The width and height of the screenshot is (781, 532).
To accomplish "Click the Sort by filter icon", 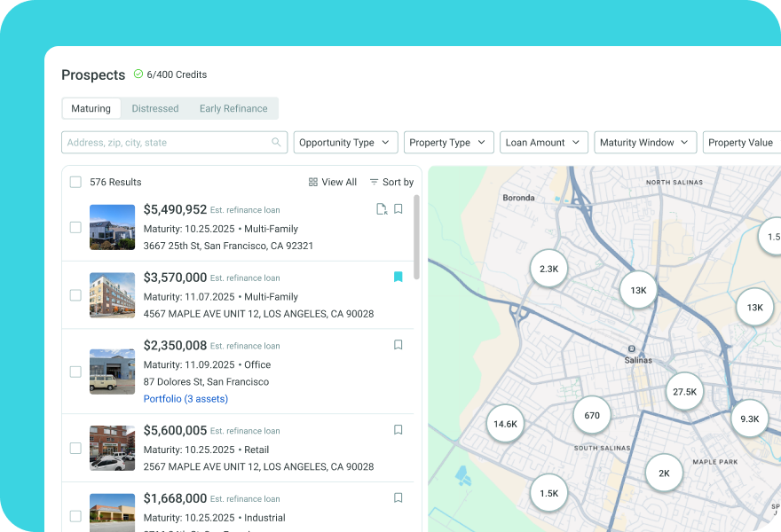I will (374, 182).
